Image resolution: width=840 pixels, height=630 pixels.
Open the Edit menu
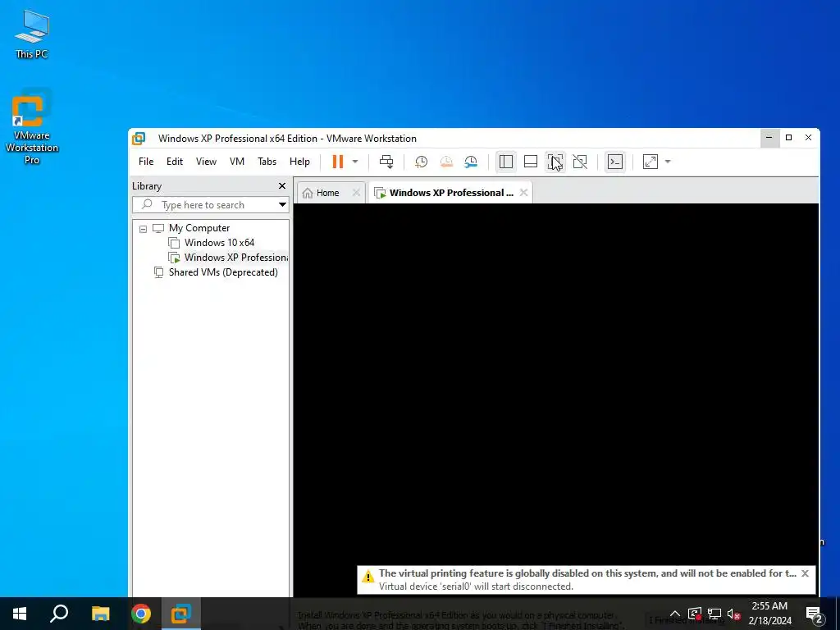(x=175, y=162)
